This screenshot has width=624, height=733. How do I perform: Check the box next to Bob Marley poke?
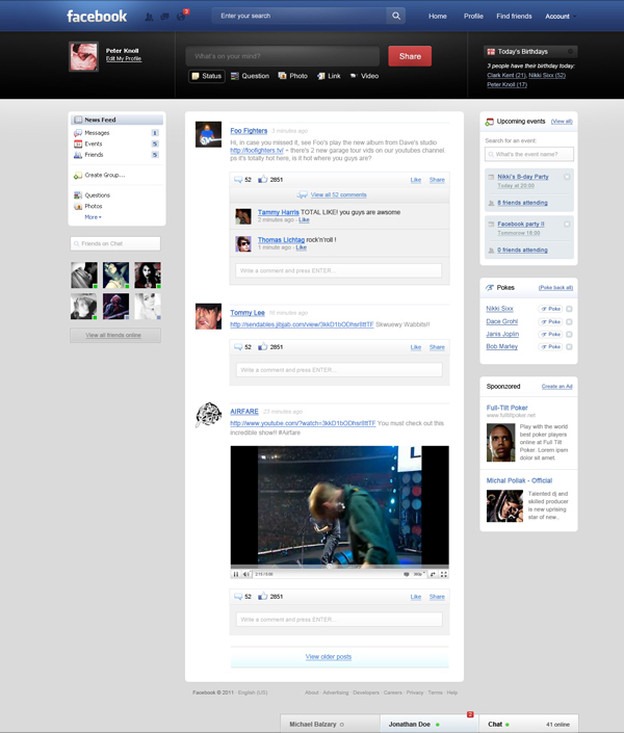(569, 347)
